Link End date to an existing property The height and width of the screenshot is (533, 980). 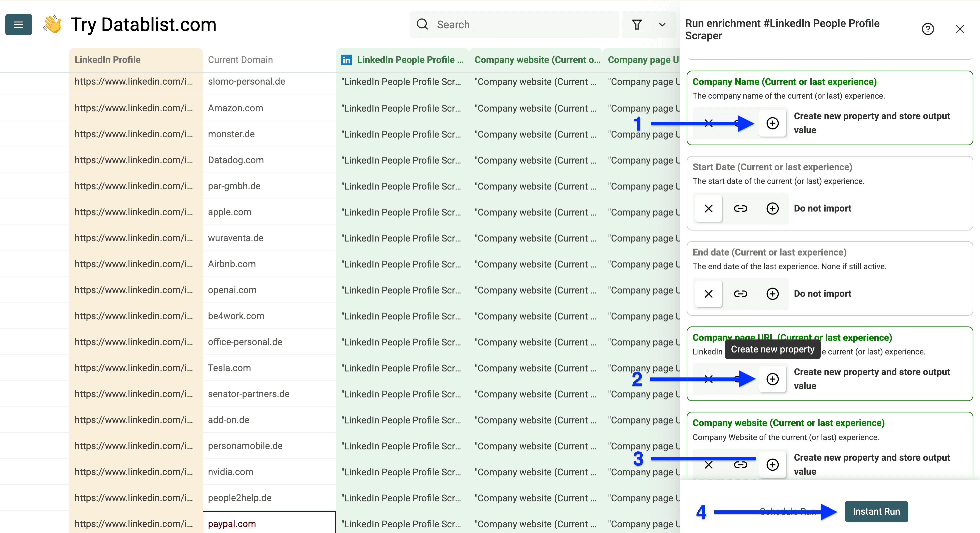coord(740,293)
